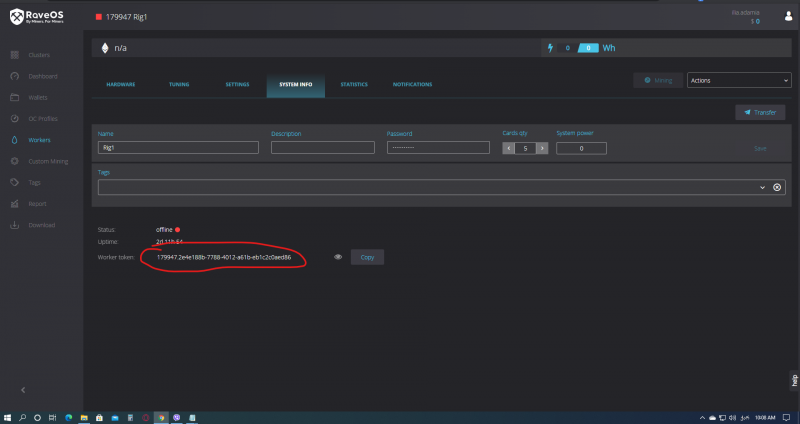Decrease Cards qty with left arrow
This screenshot has width=800, height=424.
508,148
